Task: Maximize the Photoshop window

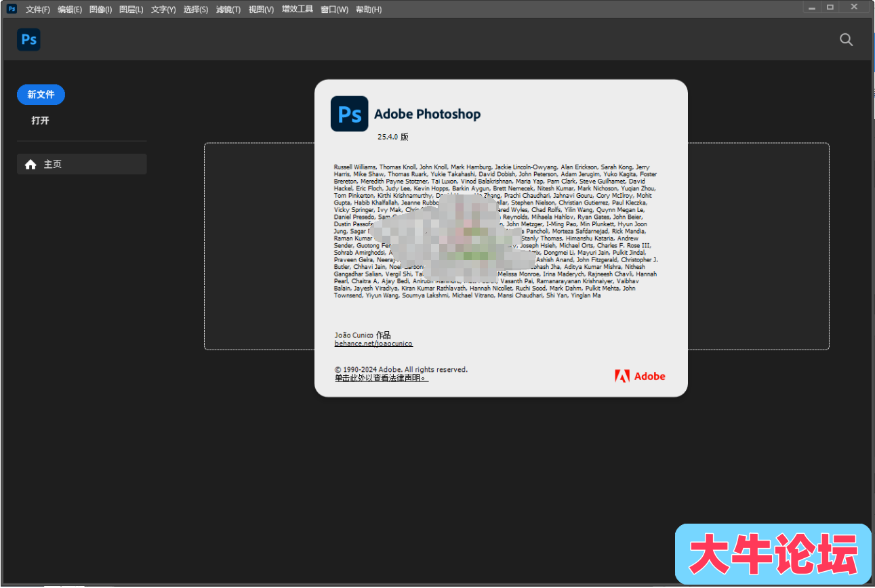Action: click(830, 7)
